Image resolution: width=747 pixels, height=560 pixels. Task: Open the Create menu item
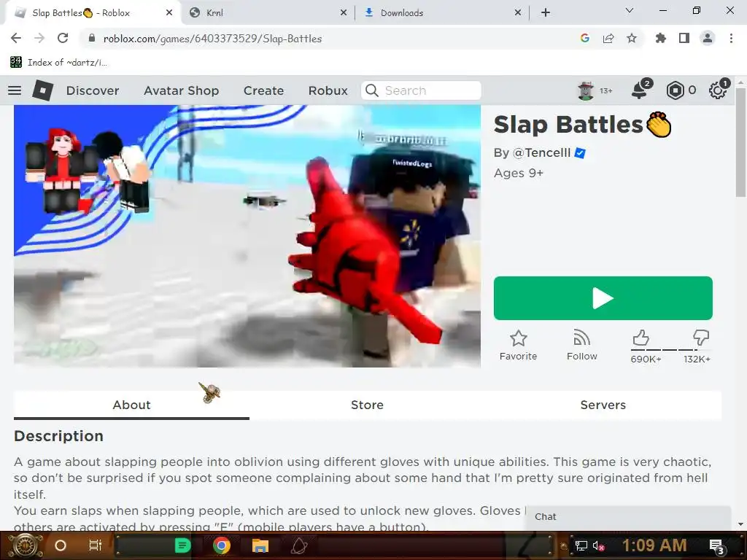(263, 90)
